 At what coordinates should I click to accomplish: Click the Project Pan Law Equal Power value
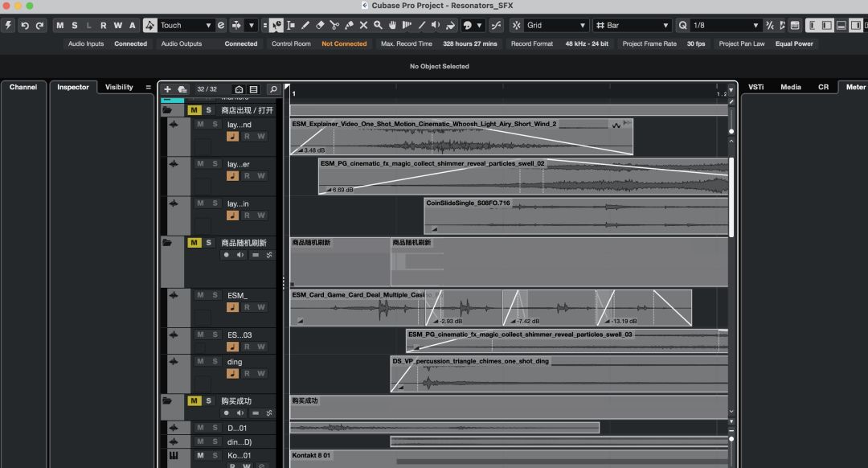[794, 43]
